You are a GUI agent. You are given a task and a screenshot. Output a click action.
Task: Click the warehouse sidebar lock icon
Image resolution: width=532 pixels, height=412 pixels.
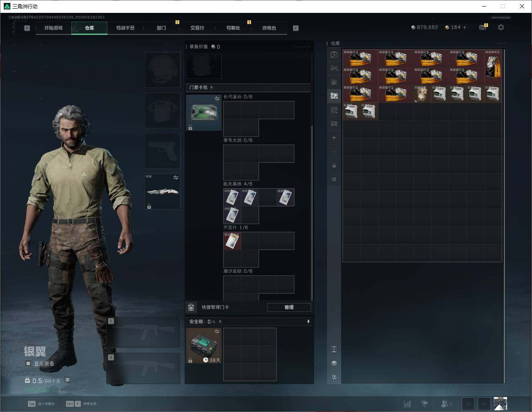point(334,166)
